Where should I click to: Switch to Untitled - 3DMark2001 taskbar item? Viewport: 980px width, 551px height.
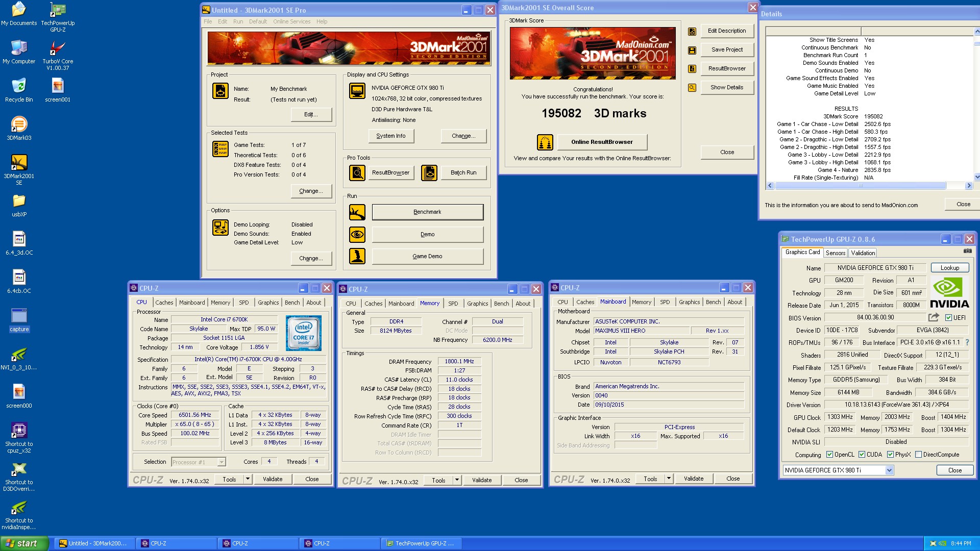(x=94, y=543)
